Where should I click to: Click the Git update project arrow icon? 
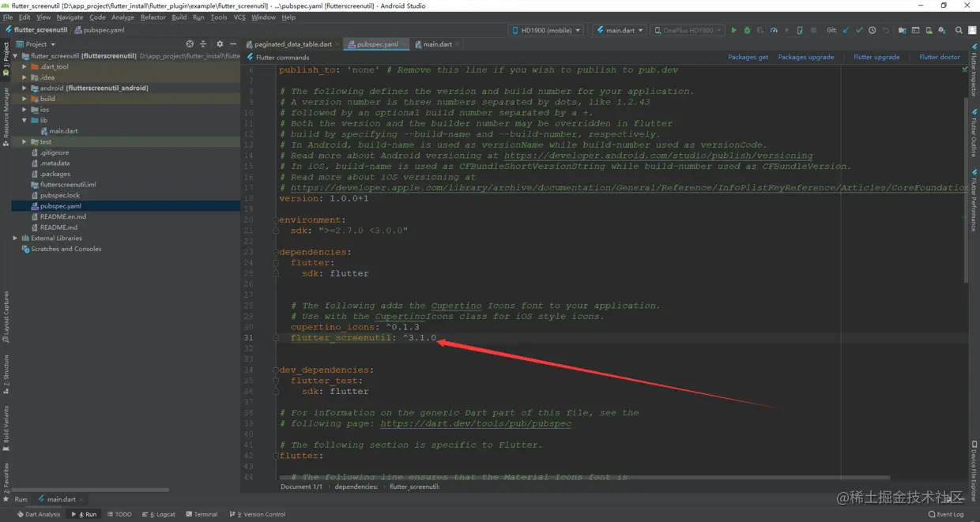pos(845,30)
